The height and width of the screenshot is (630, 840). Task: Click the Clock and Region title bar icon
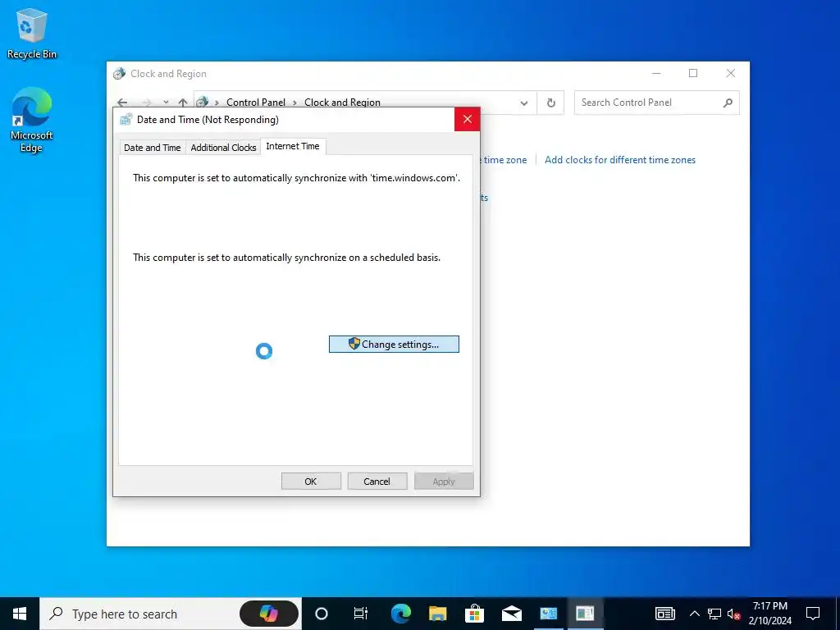tap(120, 73)
